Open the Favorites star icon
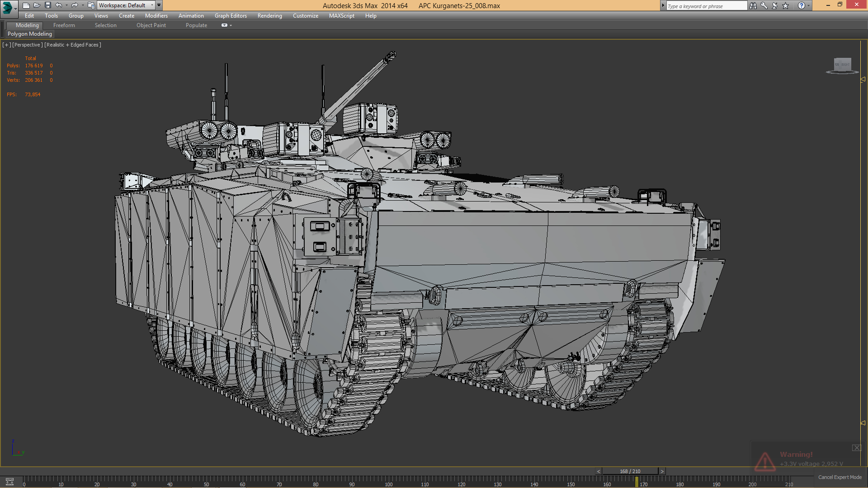This screenshot has width=868, height=488. pos(785,5)
